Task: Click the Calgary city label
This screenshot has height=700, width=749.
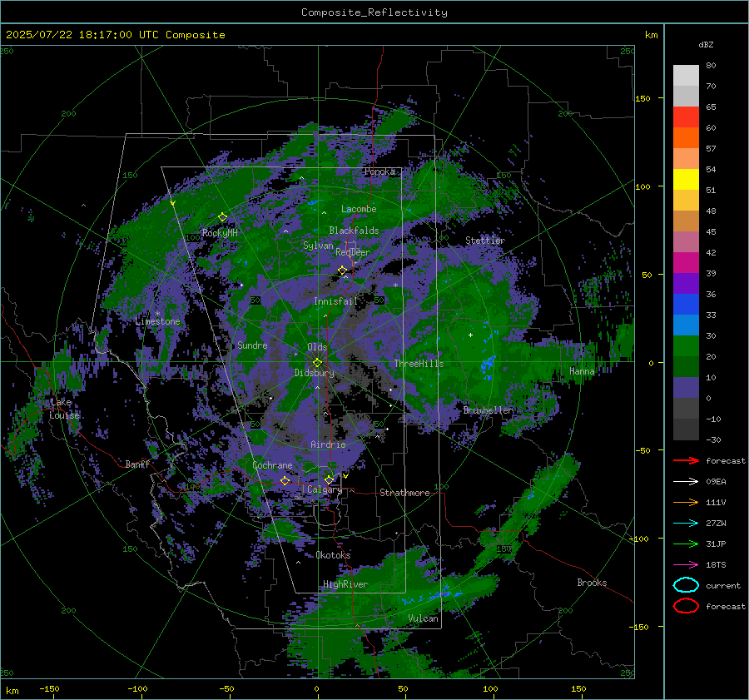Action: (x=325, y=489)
